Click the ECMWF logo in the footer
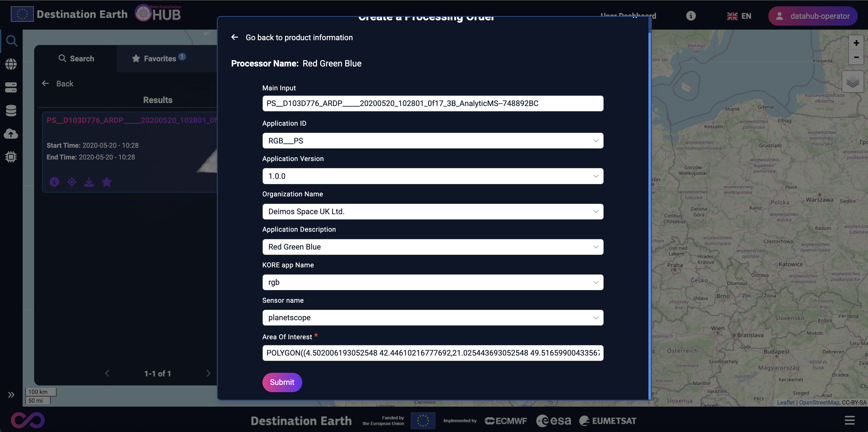 (x=506, y=421)
